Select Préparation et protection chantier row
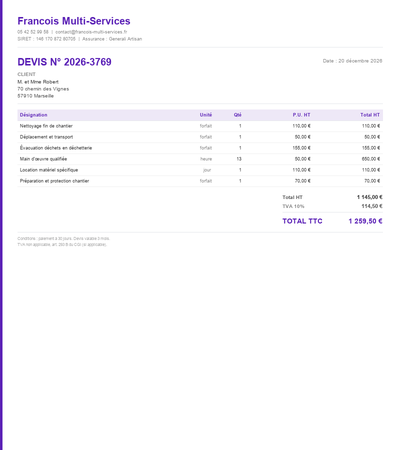Viewport: 400px width, 450px height. pos(200,181)
